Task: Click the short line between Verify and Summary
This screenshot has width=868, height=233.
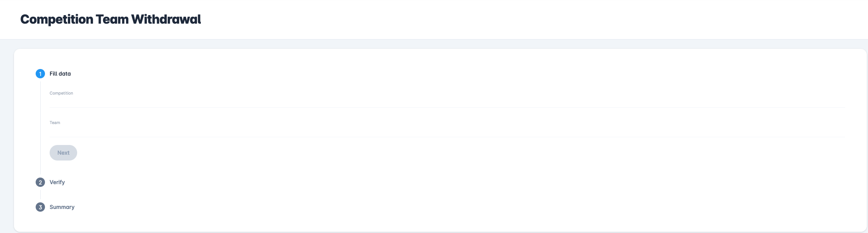Action: coord(40,195)
